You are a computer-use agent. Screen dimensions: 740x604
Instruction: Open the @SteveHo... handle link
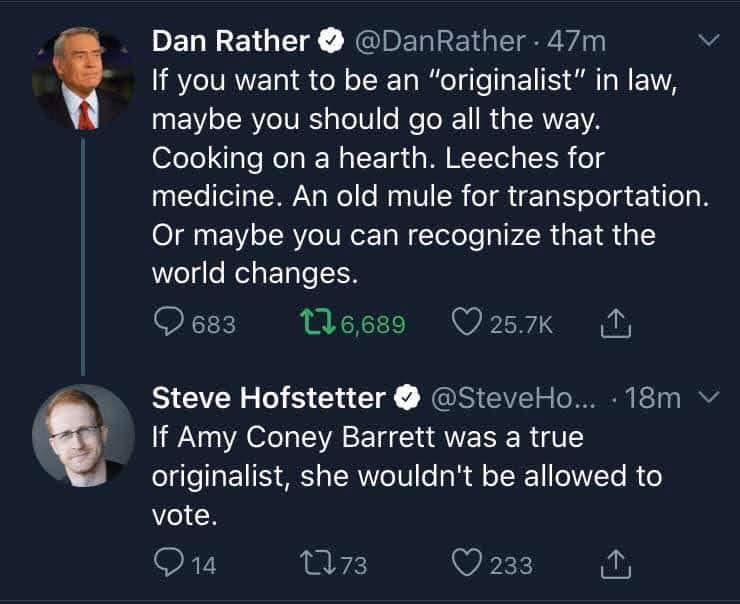click(514, 398)
